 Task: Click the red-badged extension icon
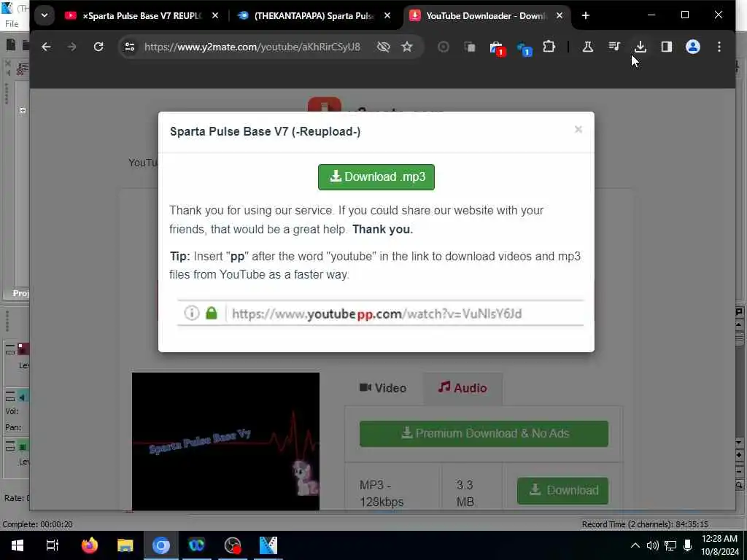[496, 47]
